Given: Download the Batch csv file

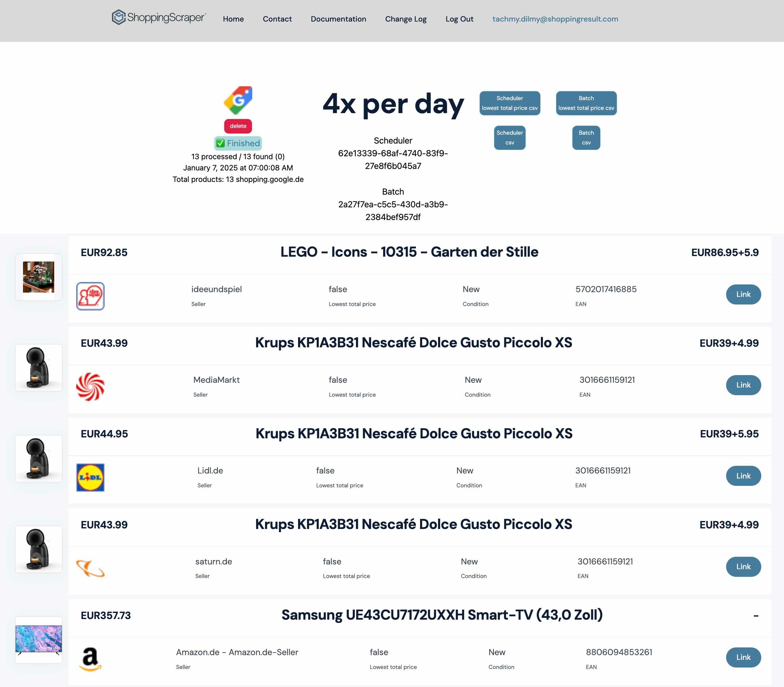Looking at the screenshot, I should click(586, 138).
